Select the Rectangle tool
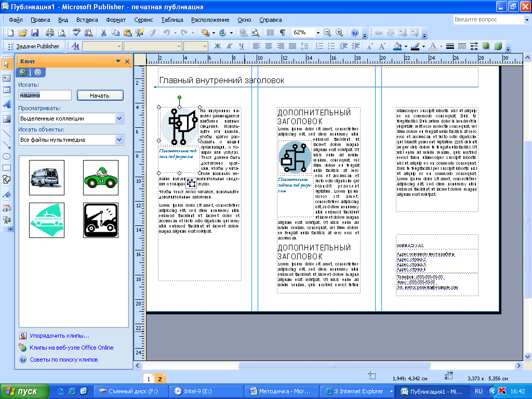The image size is (532, 399). pos(6,168)
